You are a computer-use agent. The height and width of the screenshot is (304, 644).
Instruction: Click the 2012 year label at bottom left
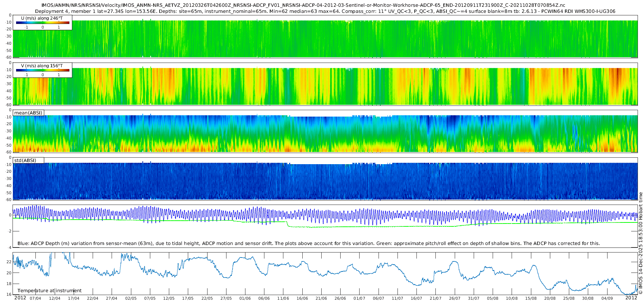tap(20, 298)
